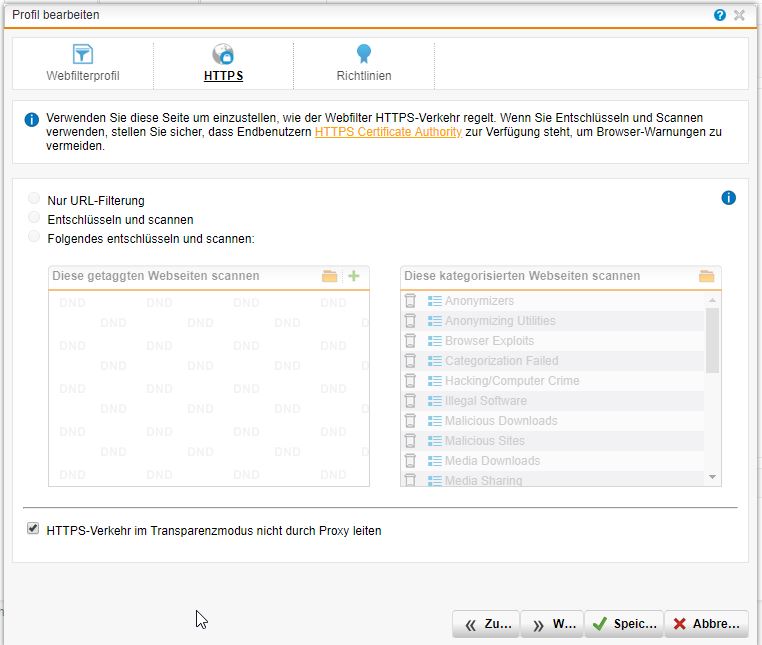Select the Malicious Downloads entry
This screenshot has width=762, height=645.
point(501,420)
